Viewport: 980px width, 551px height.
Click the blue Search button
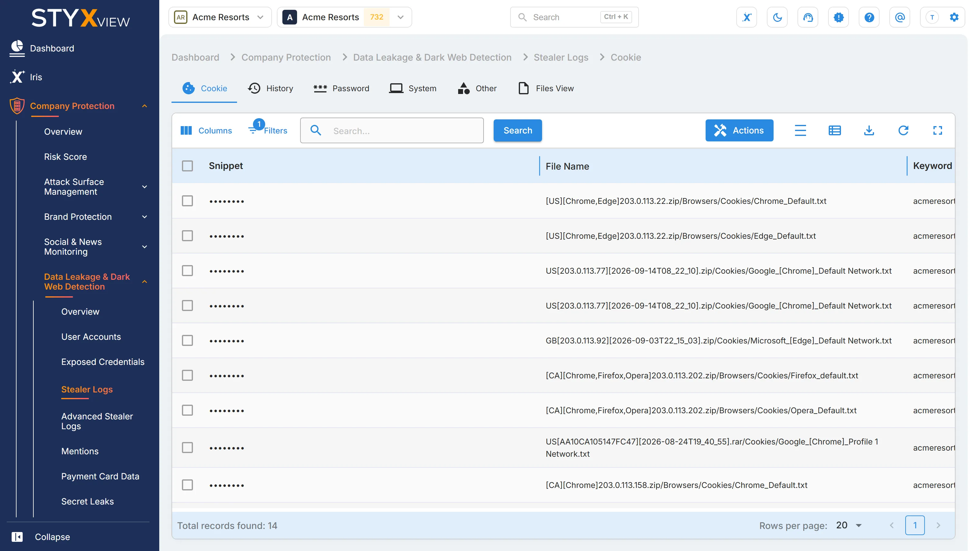[x=517, y=130]
